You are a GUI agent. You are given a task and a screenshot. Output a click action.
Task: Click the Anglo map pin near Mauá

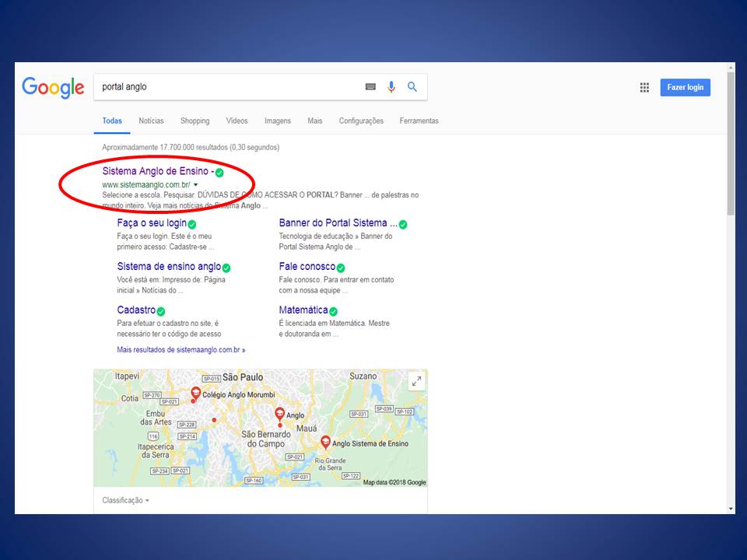coord(279,414)
